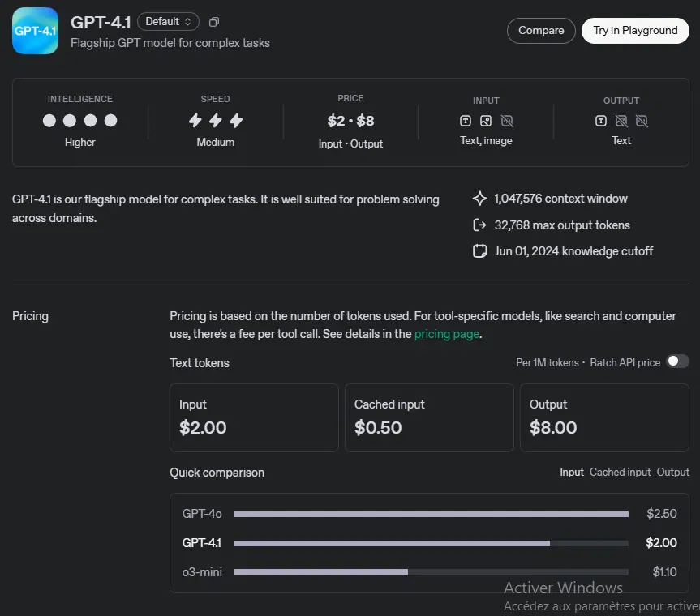Click the $2.50 value in GPT-4o row
700x616 pixels.
click(x=662, y=514)
